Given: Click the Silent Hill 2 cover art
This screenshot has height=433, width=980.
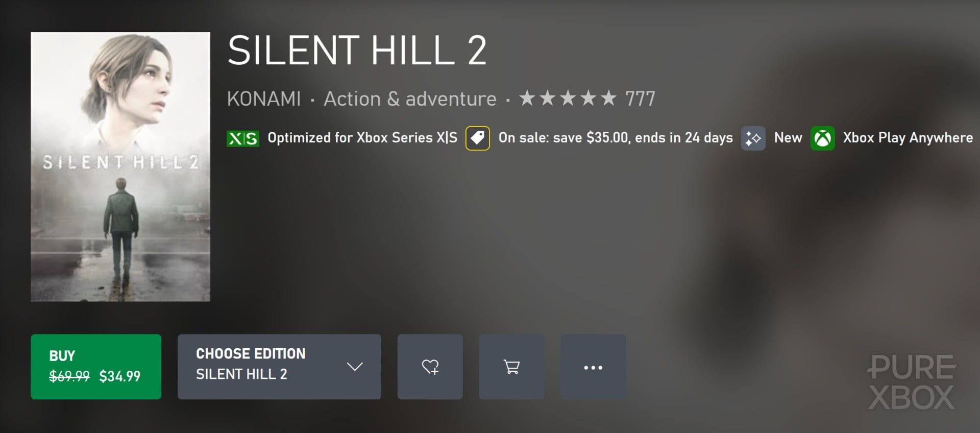Looking at the screenshot, I should point(120,166).
